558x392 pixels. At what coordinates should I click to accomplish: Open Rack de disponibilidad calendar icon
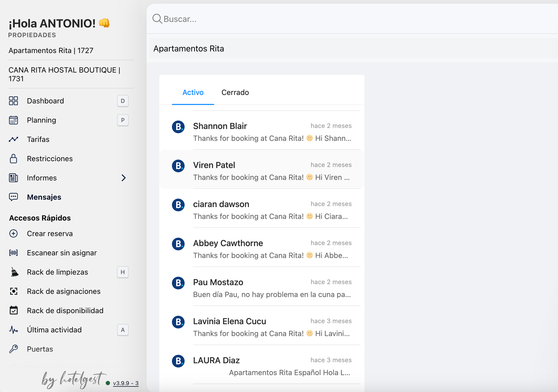13,310
